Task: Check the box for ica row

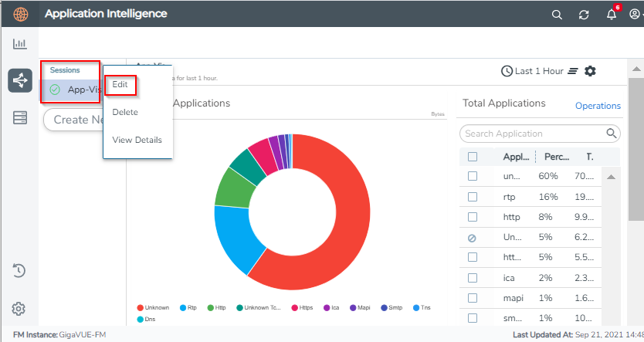Action: pyautogui.click(x=473, y=278)
